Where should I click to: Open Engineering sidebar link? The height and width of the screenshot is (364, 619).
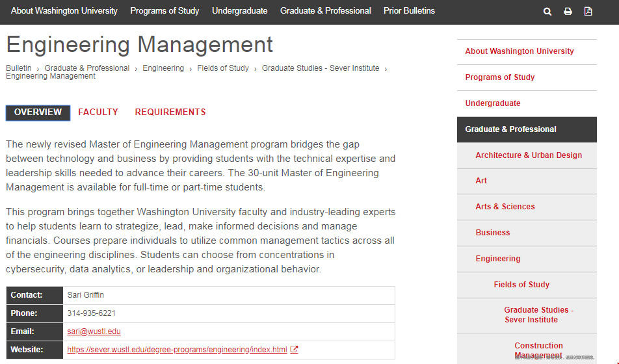[x=498, y=259]
